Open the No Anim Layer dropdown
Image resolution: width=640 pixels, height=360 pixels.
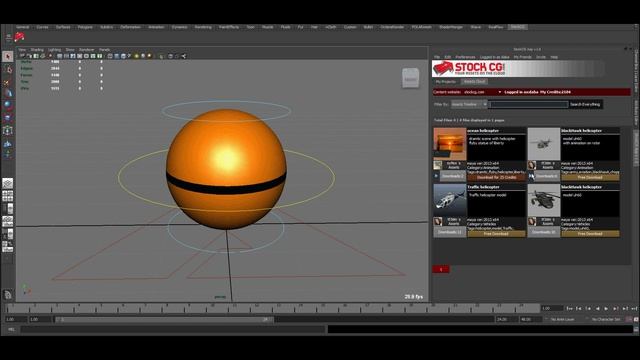pos(562,320)
